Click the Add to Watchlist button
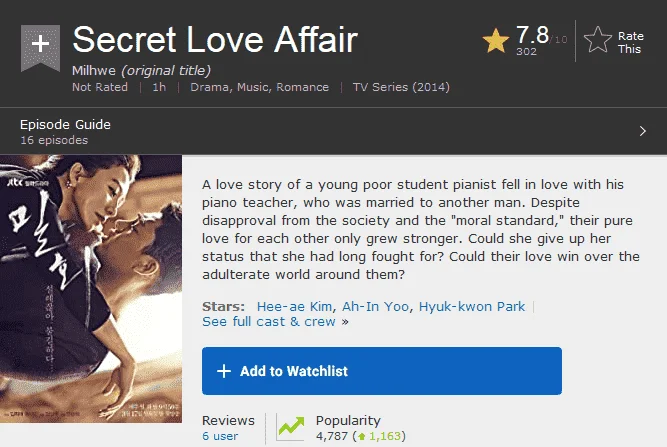The width and height of the screenshot is (667, 447). (382, 371)
